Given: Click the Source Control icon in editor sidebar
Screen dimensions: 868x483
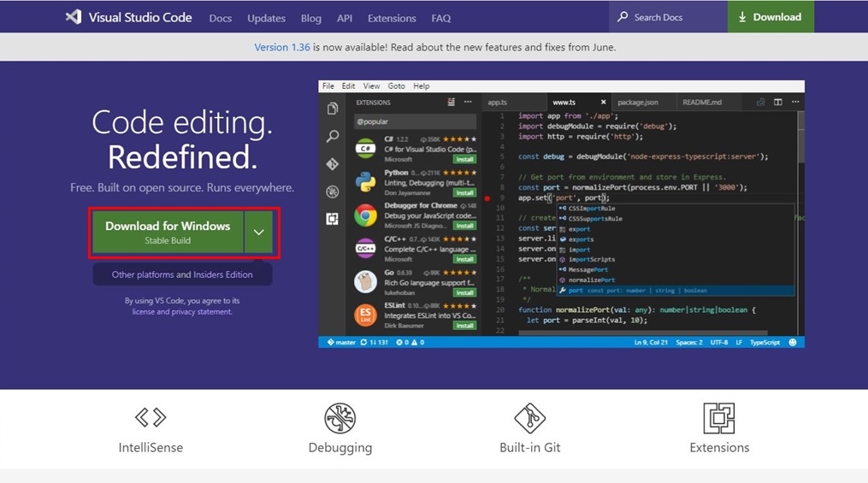Looking at the screenshot, I should pos(333,163).
